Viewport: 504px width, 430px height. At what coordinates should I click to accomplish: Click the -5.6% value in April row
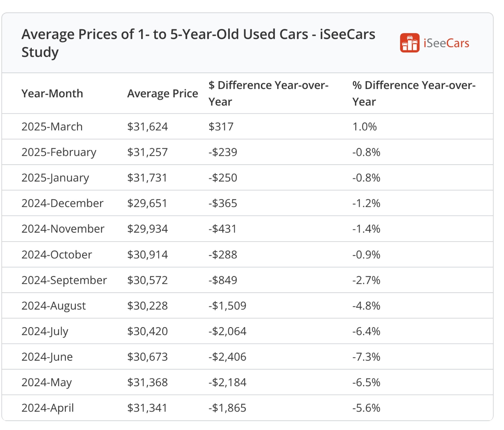[366, 408]
